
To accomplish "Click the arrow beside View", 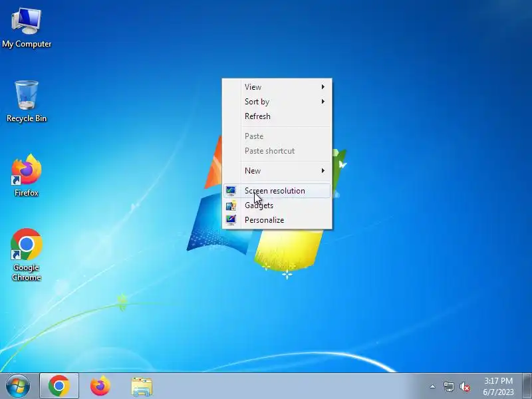I will (x=323, y=87).
